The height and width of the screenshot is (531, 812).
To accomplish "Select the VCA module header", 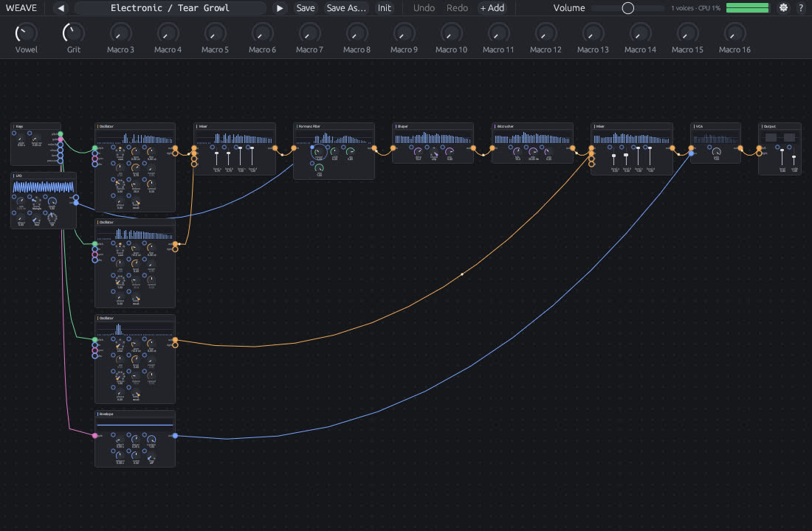I will (716, 126).
